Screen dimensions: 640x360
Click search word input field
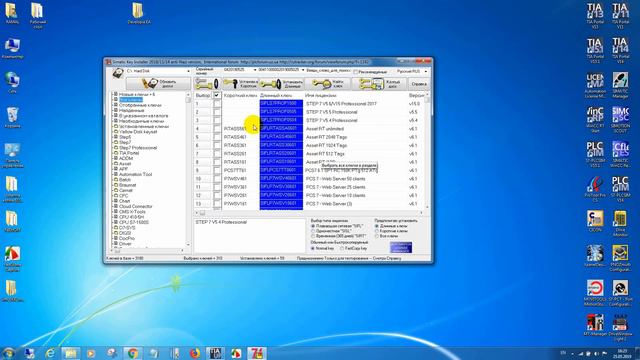click(x=329, y=70)
